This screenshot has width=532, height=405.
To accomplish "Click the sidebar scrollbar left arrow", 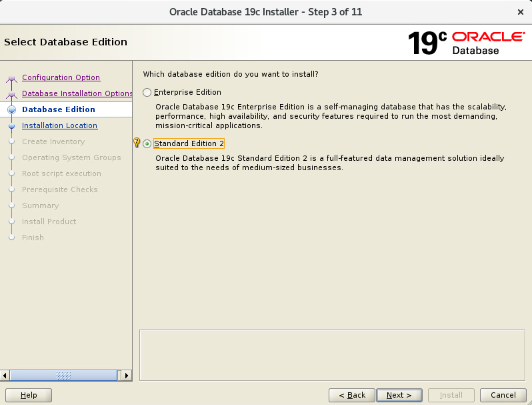I will [5, 376].
